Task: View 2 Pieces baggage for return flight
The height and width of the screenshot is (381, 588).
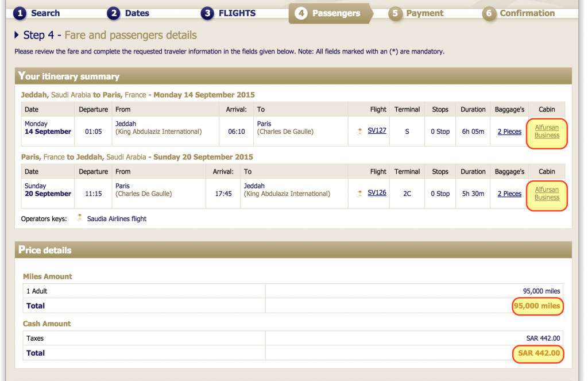Action: click(509, 194)
